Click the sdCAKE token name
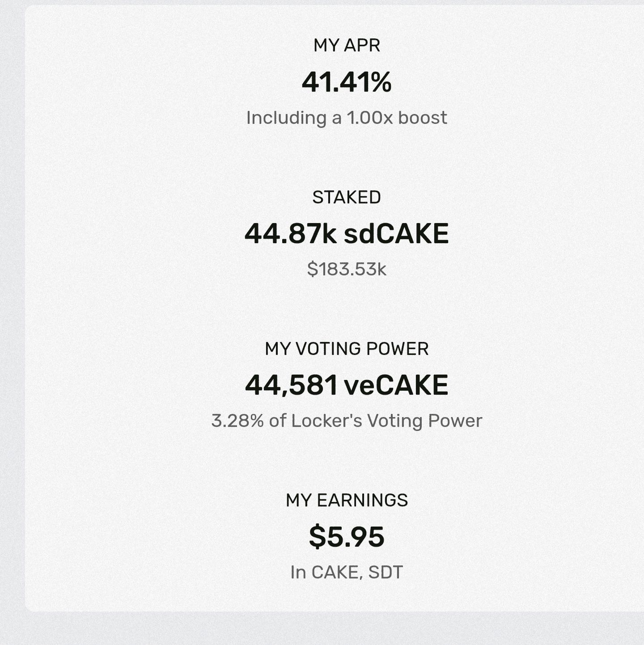 [x=396, y=234]
